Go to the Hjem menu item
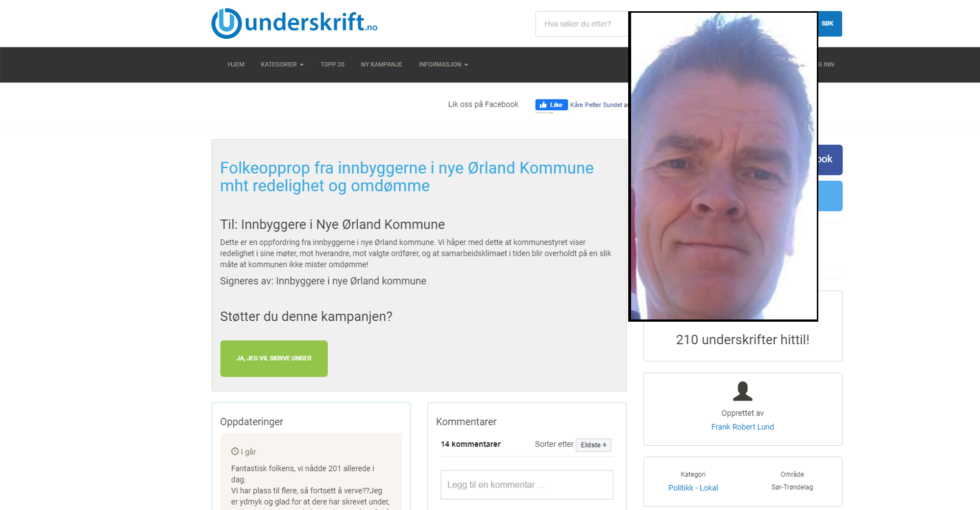Screen dimensions: 980x510 pyautogui.click(x=236, y=65)
